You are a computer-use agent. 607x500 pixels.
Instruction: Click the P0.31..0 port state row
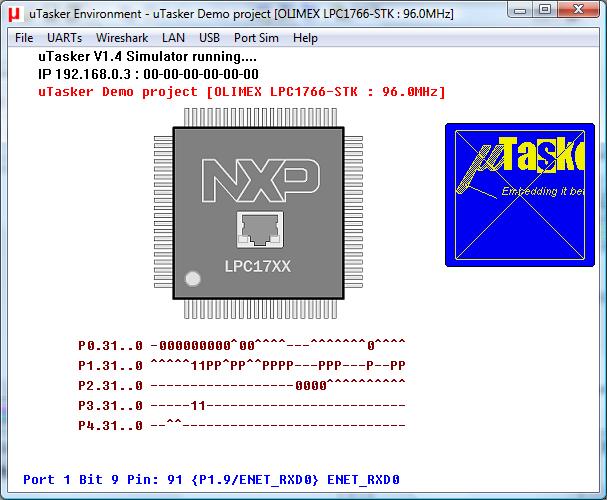(x=242, y=345)
